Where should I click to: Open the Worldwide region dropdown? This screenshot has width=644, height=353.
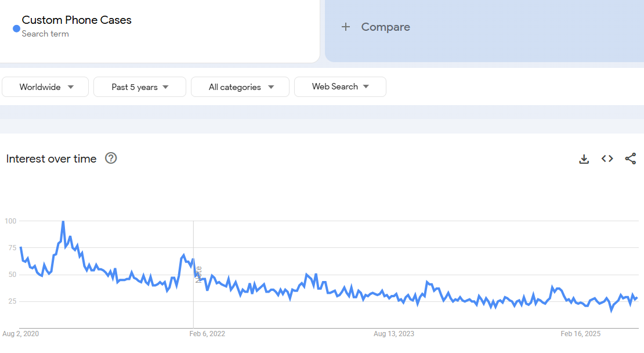tap(46, 87)
